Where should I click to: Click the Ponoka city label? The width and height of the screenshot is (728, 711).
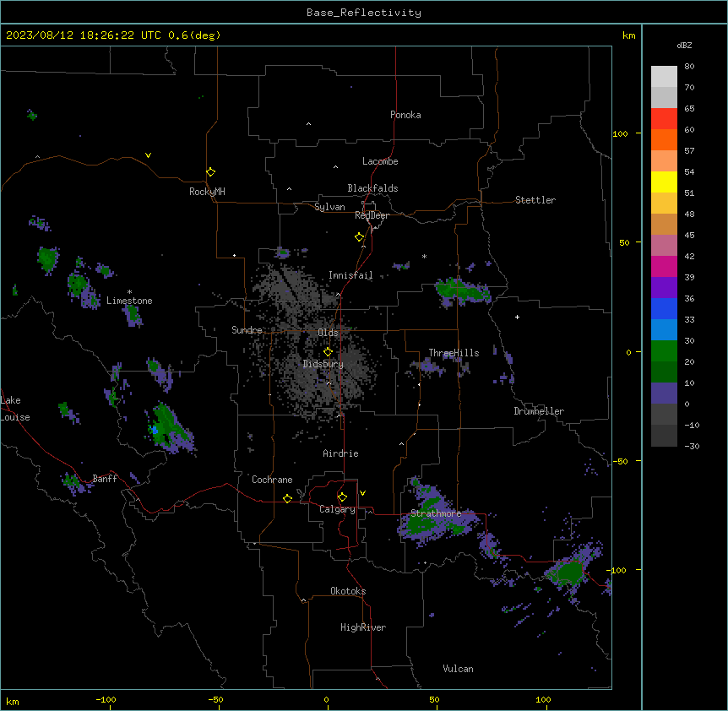[x=405, y=115]
